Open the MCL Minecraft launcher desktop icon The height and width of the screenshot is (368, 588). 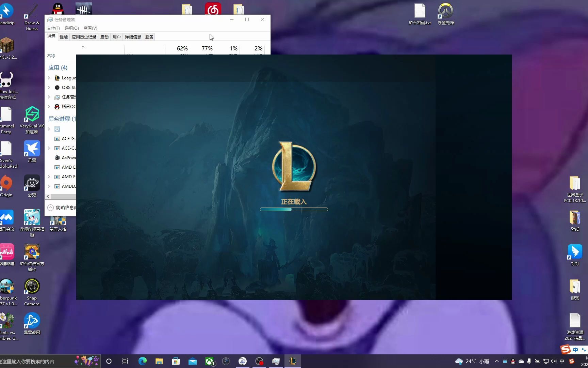click(x=7, y=48)
